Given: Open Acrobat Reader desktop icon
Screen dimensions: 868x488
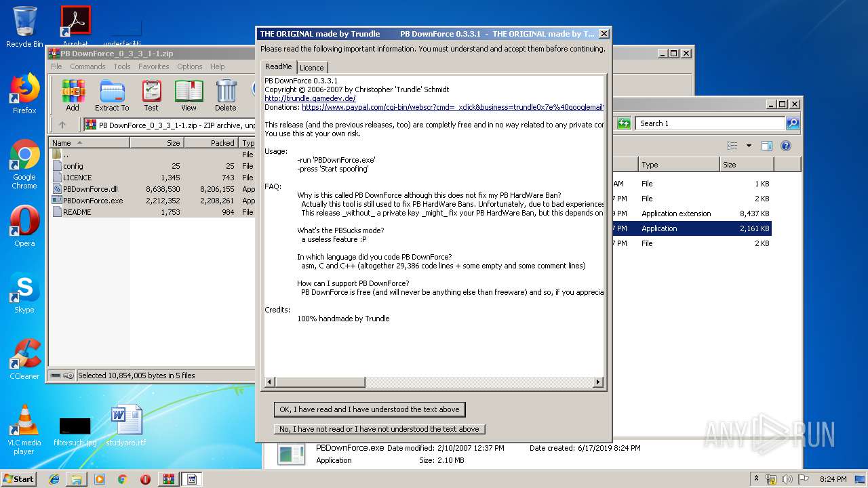Looking at the screenshot, I should coord(75,27).
